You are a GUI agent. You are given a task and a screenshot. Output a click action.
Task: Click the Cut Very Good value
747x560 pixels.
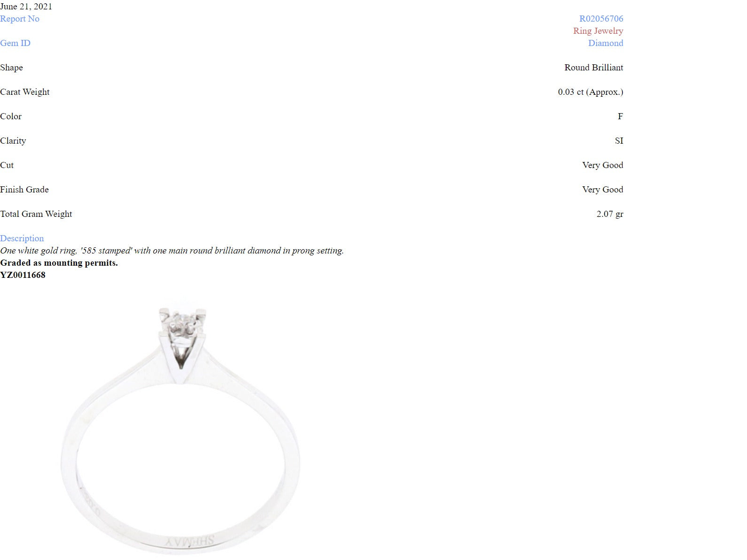603,165
